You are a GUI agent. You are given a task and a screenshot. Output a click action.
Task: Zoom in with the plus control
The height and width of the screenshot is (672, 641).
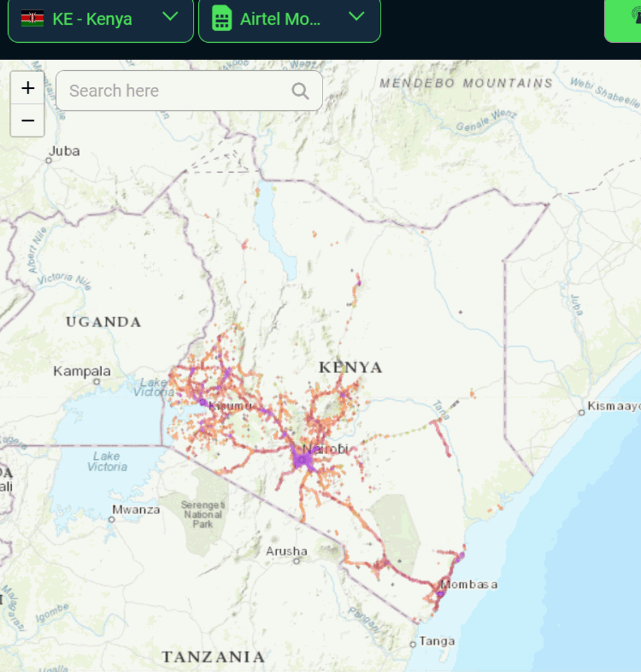(x=27, y=88)
